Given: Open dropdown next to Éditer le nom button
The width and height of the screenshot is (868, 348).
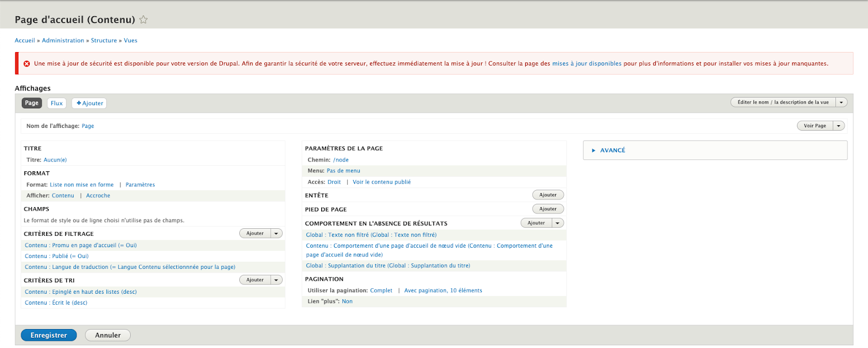Looking at the screenshot, I should coord(841,102).
